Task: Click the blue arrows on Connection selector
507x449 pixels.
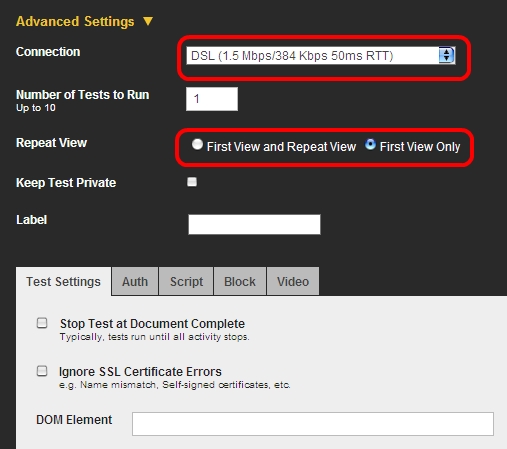Action: (x=447, y=55)
